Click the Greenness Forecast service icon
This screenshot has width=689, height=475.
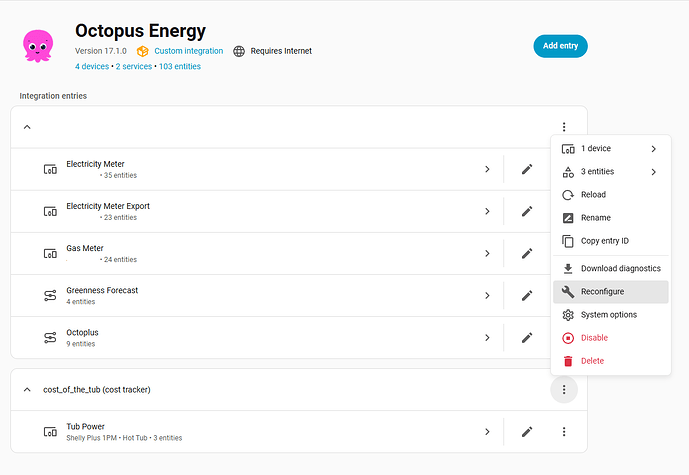(x=50, y=296)
